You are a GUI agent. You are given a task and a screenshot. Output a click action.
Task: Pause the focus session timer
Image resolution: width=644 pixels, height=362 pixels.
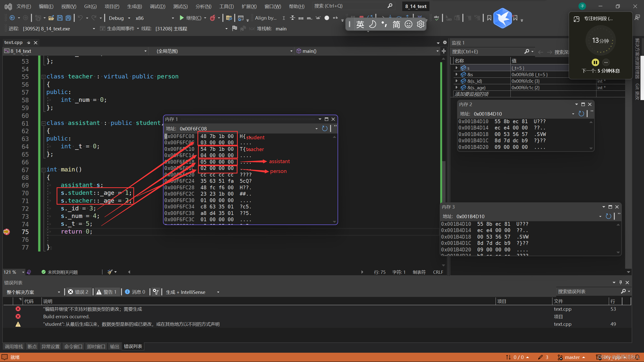pyautogui.click(x=595, y=62)
